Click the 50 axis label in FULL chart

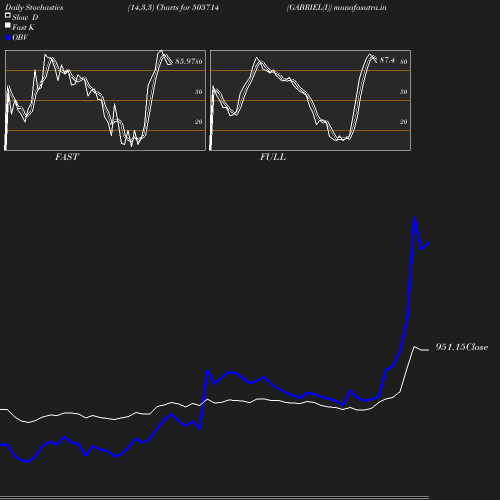point(404,92)
